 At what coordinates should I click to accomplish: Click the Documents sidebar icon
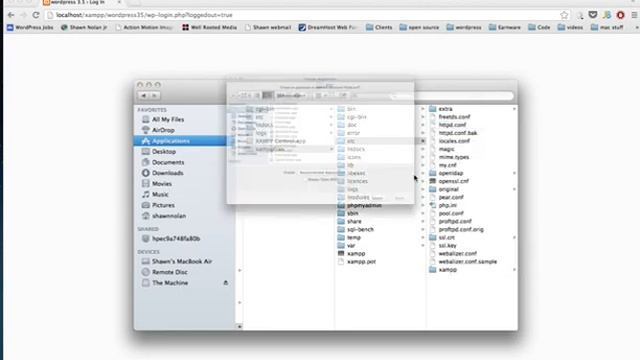(145, 162)
